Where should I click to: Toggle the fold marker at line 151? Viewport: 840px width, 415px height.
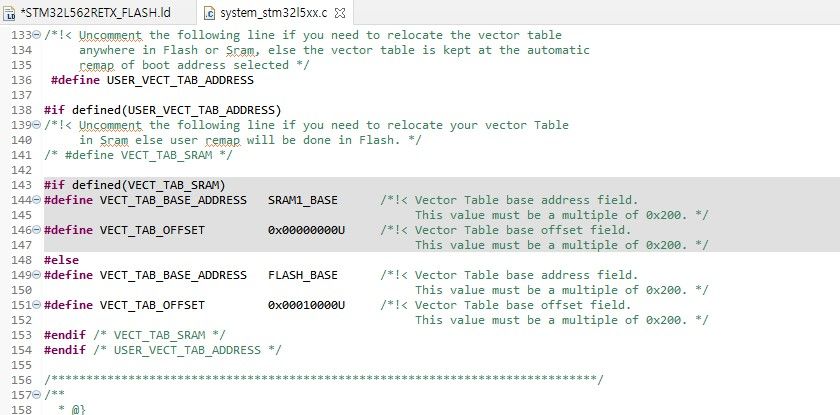[36, 305]
